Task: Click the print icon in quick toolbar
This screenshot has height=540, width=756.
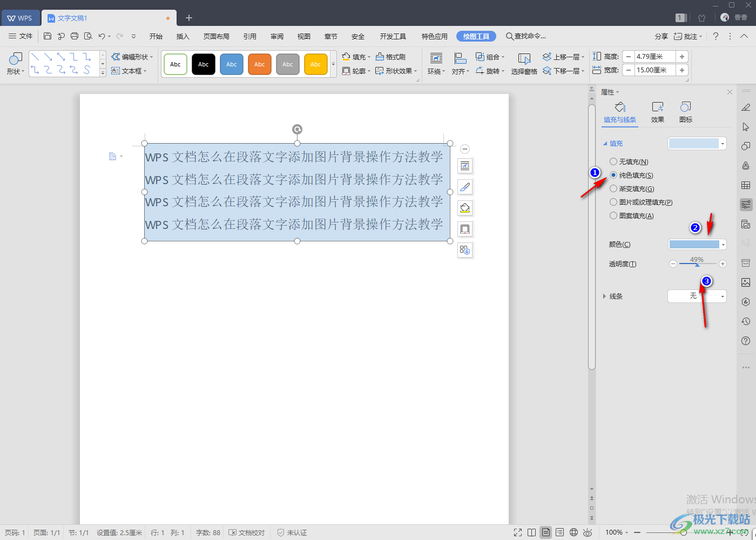Action: [75, 36]
